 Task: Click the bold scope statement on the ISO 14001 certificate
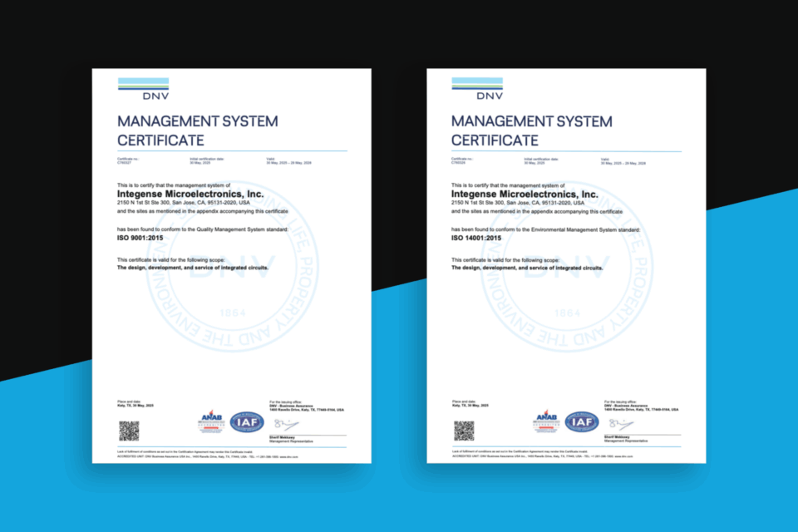click(x=527, y=268)
